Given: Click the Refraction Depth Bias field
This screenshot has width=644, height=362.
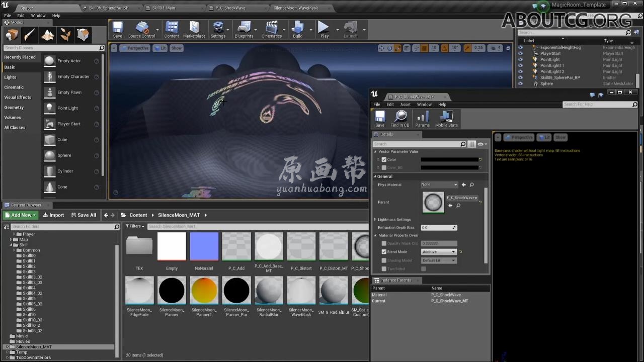Looking at the screenshot, I should (439, 228).
